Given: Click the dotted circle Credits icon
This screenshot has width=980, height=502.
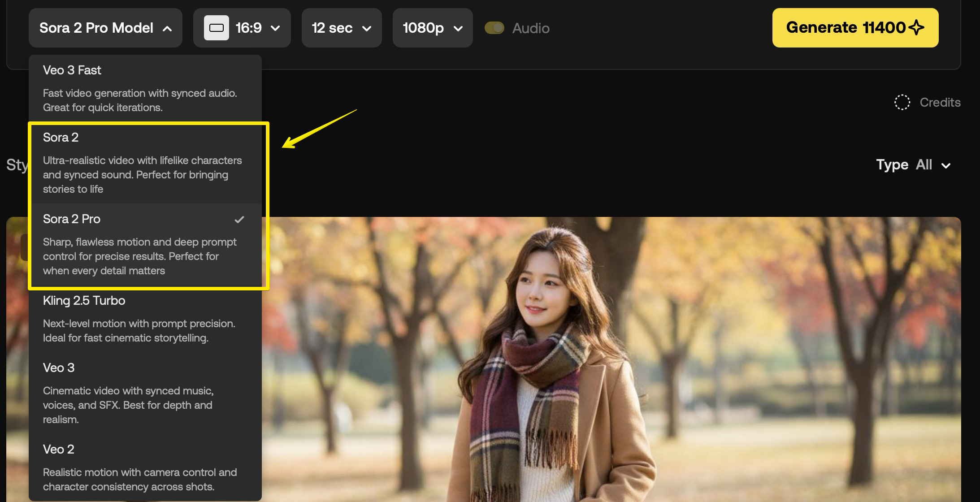Looking at the screenshot, I should [902, 102].
